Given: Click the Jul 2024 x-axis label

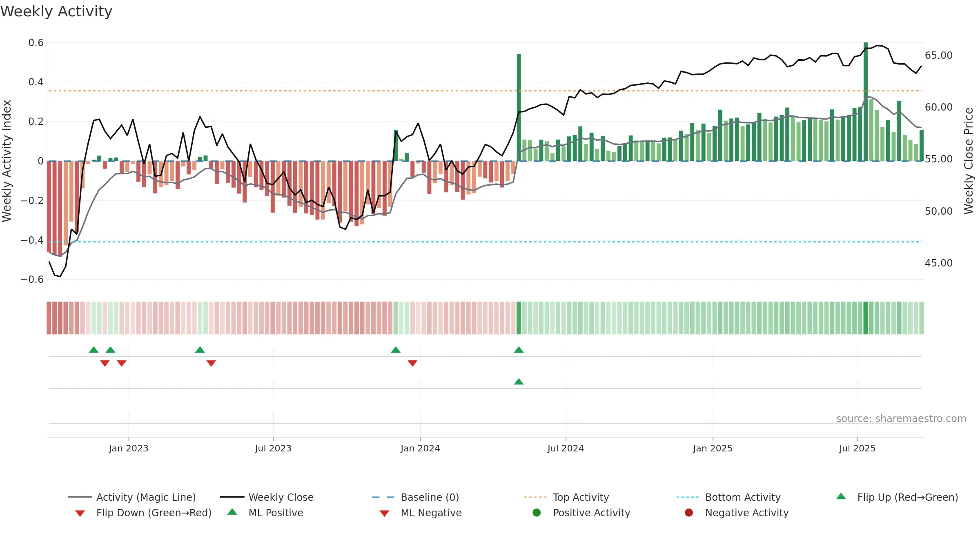Looking at the screenshot, I should pyautogui.click(x=566, y=449).
